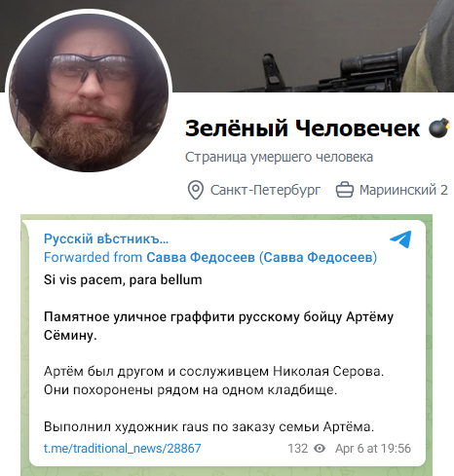This screenshot has height=476, width=454.
Task: Click the Forwarded from label
Action: click(x=93, y=257)
